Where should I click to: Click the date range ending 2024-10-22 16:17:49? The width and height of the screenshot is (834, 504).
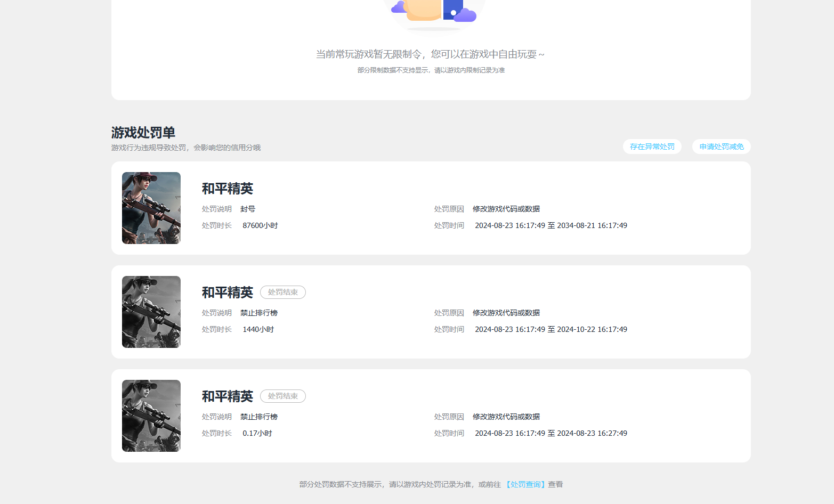click(551, 329)
